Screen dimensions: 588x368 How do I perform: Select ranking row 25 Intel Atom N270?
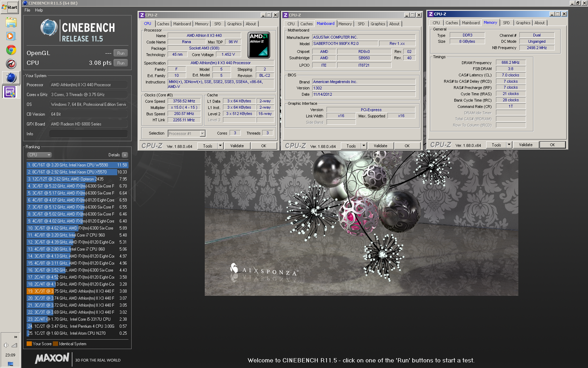click(x=77, y=333)
